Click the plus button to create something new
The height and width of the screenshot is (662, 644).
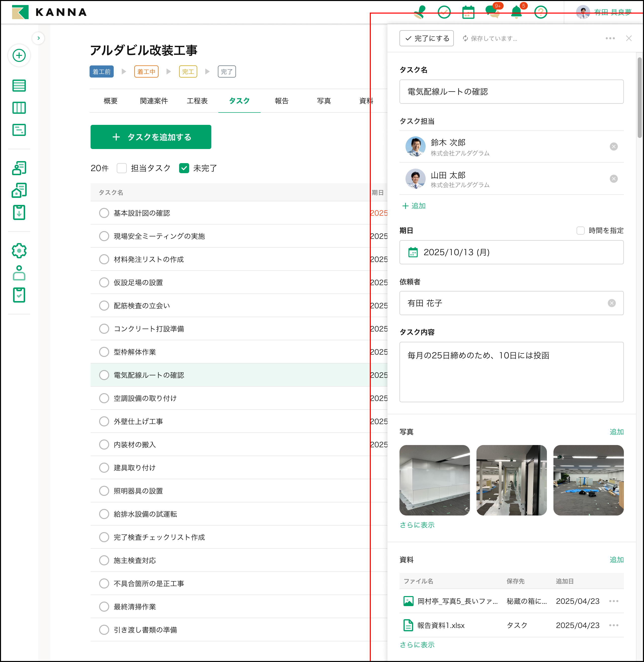click(x=19, y=56)
